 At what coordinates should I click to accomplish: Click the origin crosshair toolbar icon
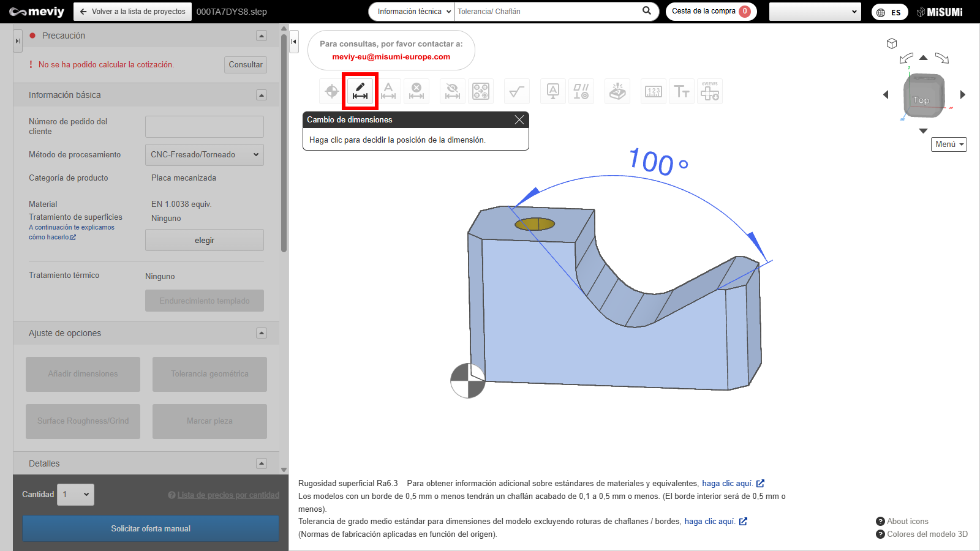(331, 91)
